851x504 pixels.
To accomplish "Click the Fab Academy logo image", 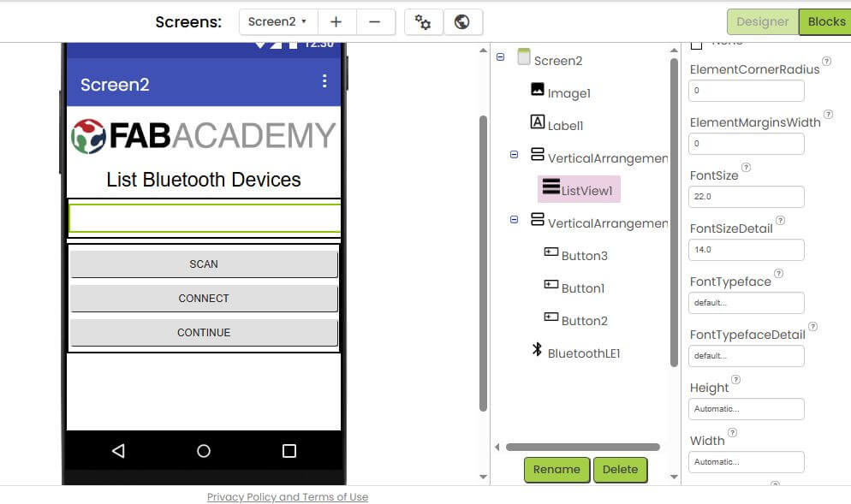I will (x=204, y=136).
